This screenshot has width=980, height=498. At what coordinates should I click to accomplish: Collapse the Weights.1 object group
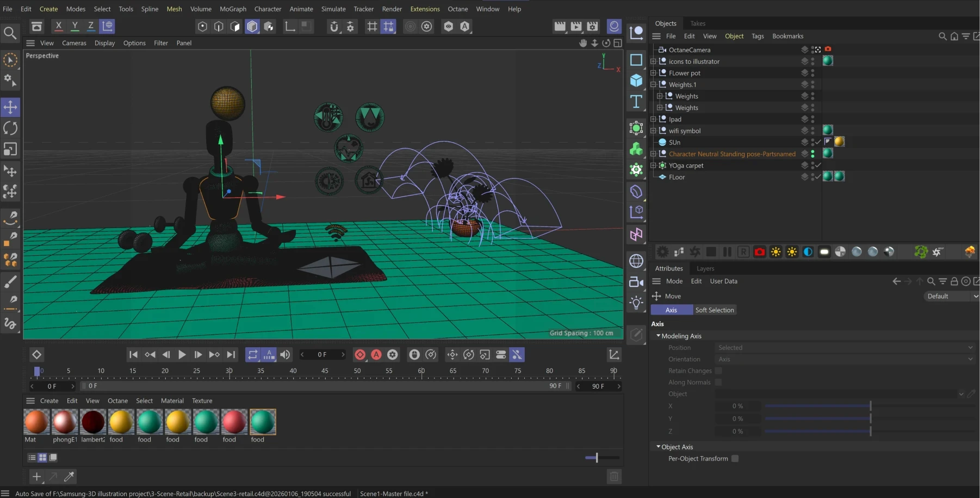pyautogui.click(x=653, y=84)
